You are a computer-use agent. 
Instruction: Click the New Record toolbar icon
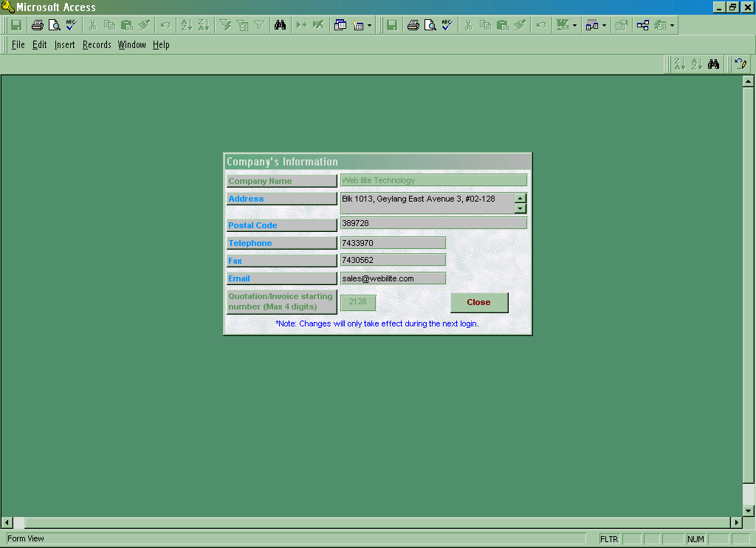pyautogui.click(x=301, y=25)
